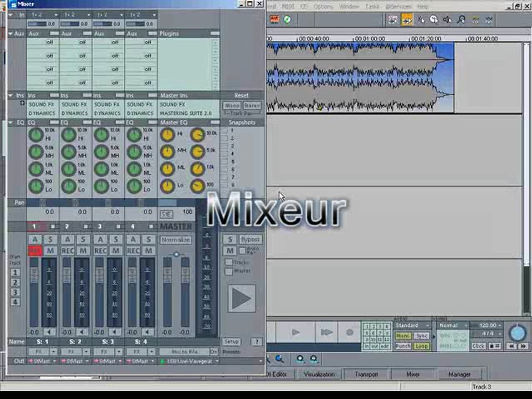The height and width of the screenshot is (399, 532).
Task: Switch to the Visualization tab
Action: pos(319,374)
